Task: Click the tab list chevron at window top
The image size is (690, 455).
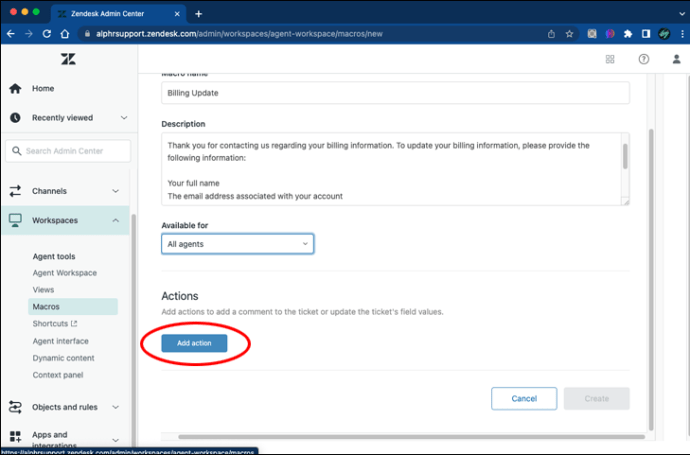Action: [x=682, y=14]
